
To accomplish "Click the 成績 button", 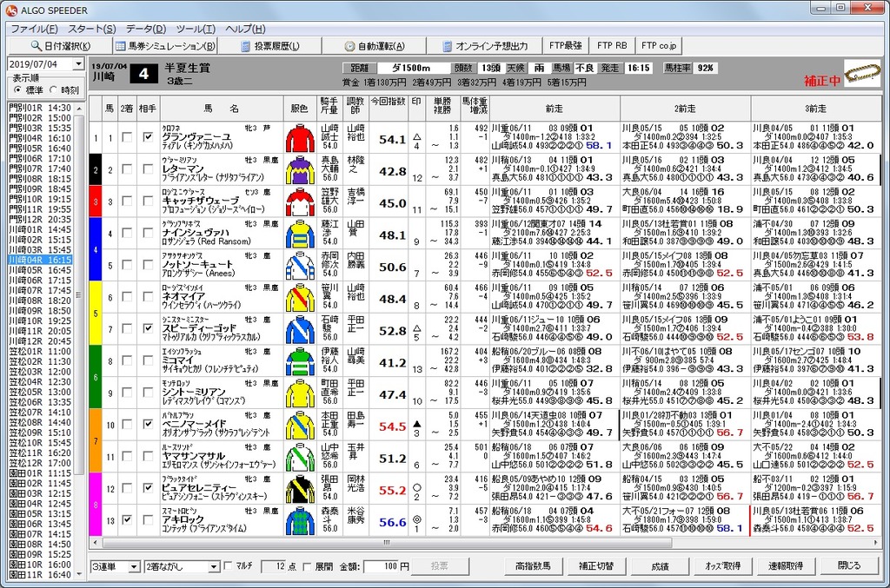I will (x=660, y=566).
